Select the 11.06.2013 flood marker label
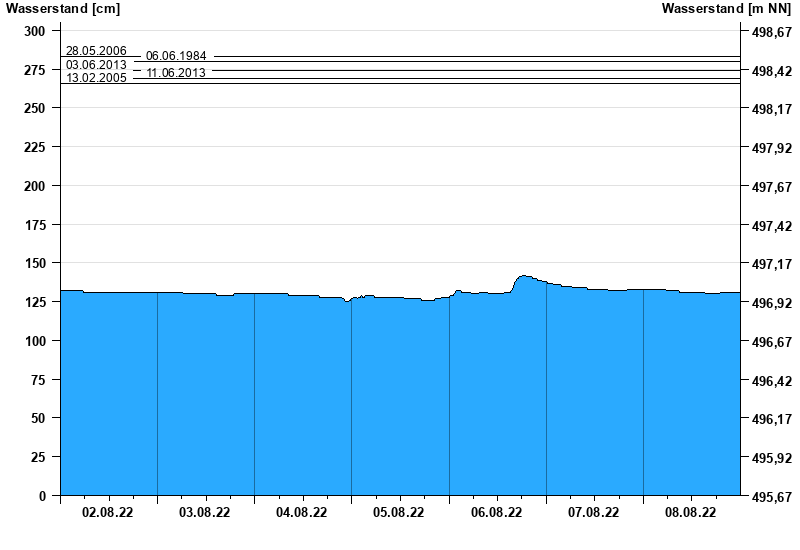 [x=176, y=73]
